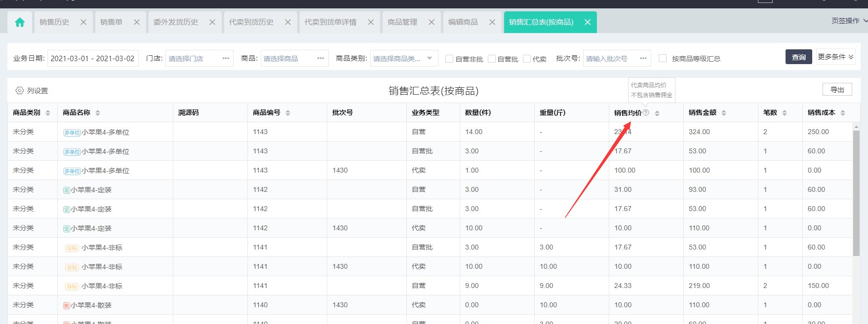Enable 按商品等级汇总 checkbox

point(663,58)
